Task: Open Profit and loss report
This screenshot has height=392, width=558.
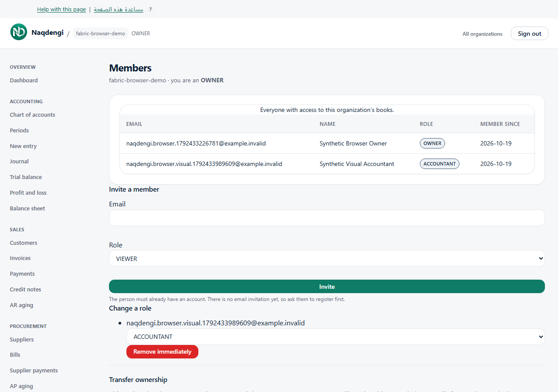Action: coord(28,193)
